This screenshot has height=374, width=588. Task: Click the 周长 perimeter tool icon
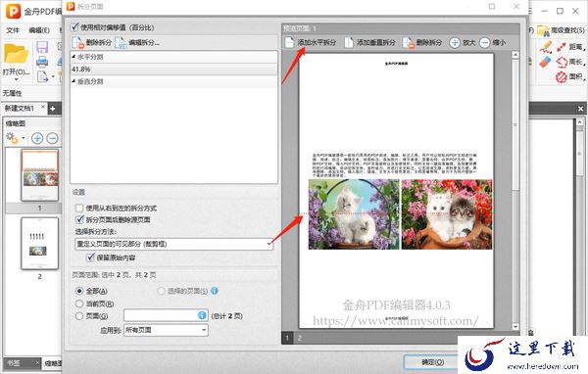563,62
